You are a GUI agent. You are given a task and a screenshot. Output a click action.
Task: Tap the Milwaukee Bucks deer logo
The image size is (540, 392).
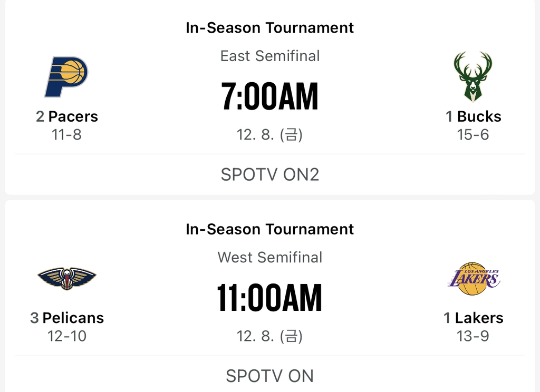pyautogui.click(x=473, y=77)
